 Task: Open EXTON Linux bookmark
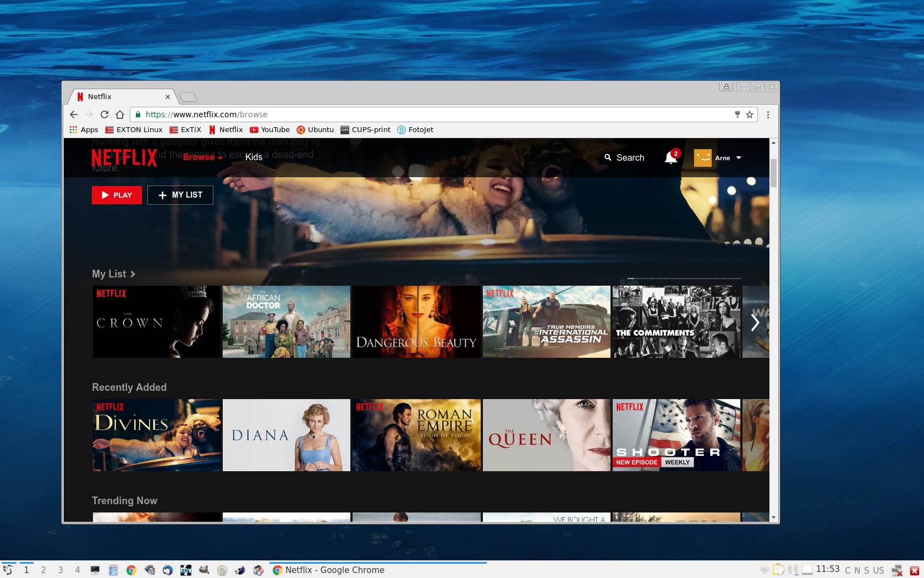134,130
